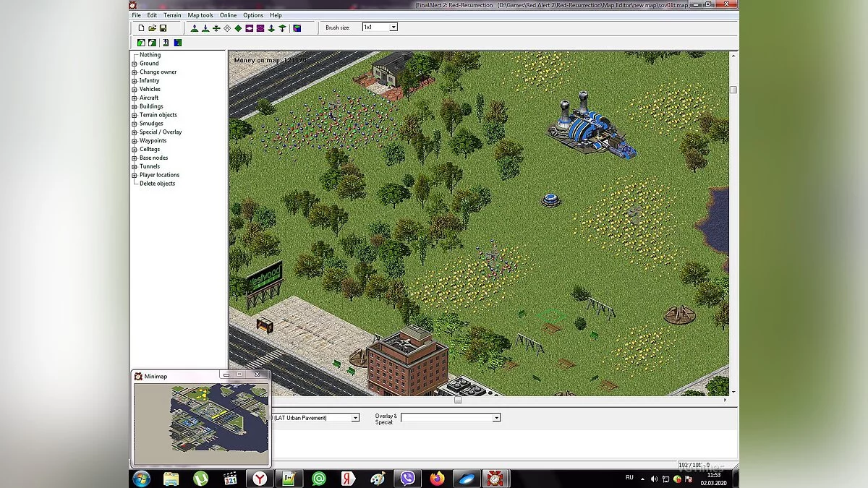Open the Overlay & Special dropdown

coord(496,417)
